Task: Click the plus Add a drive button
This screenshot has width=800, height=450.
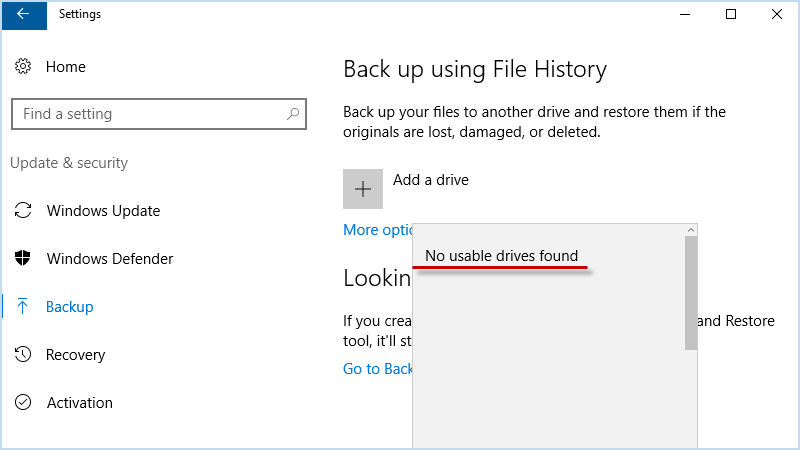Action: click(x=363, y=189)
